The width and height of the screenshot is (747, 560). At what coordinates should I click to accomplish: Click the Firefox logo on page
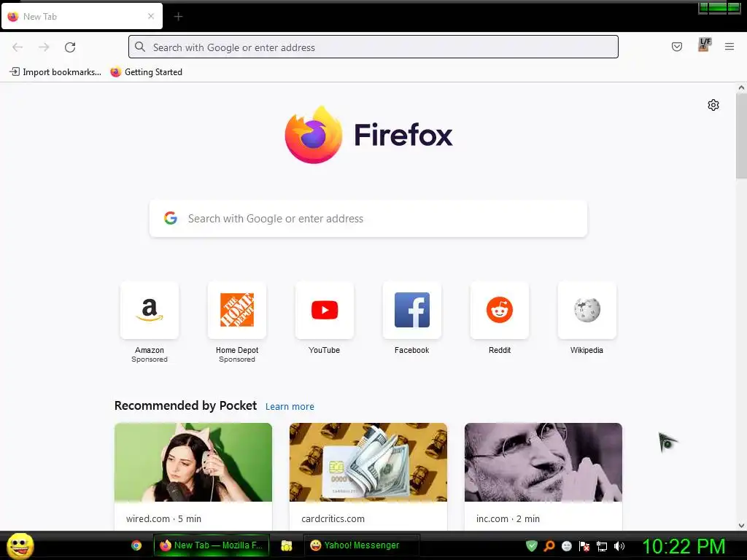[368, 135]
